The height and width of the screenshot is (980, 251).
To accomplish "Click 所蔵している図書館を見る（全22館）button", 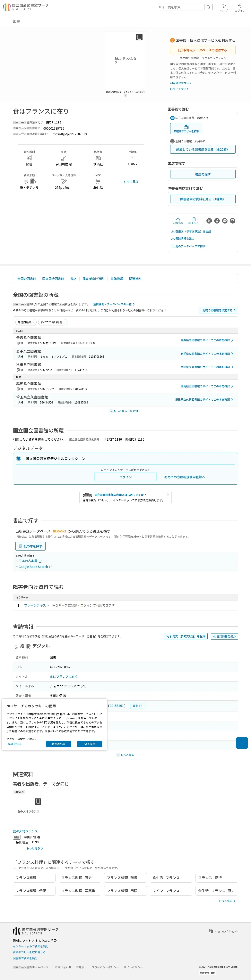I will [203, 150].
